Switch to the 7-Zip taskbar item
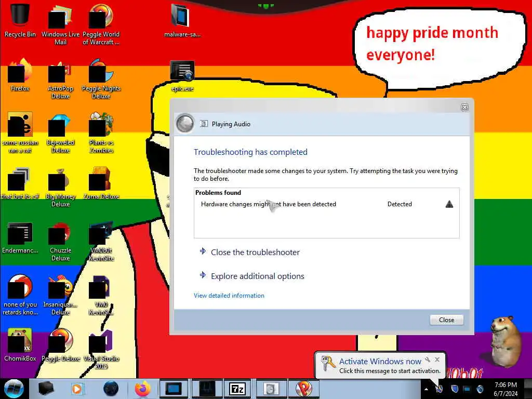The height and width of the screenshot is (399, 532). pos(237,389)
